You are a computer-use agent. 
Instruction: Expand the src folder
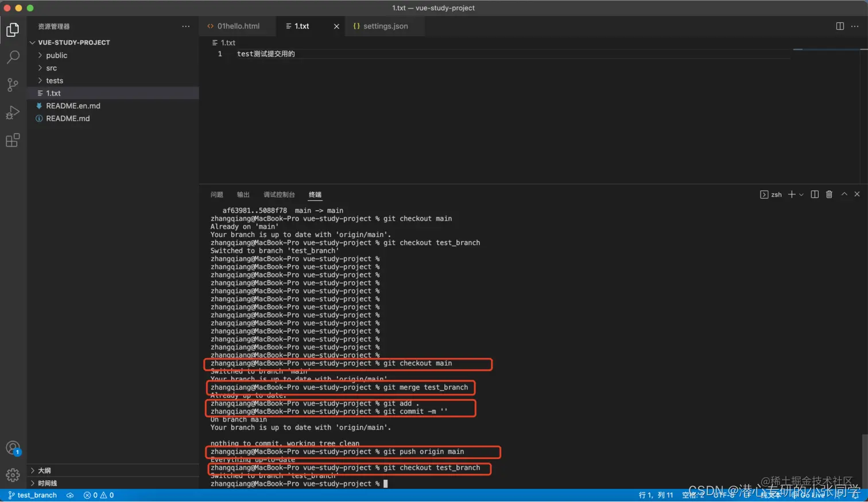pyautogui.click(x=51, y=68)
